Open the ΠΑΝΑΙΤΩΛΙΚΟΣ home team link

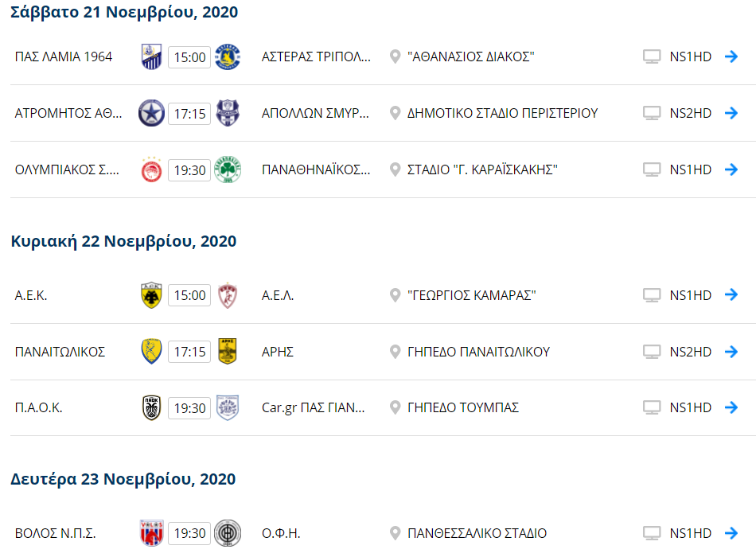(60, 352)
